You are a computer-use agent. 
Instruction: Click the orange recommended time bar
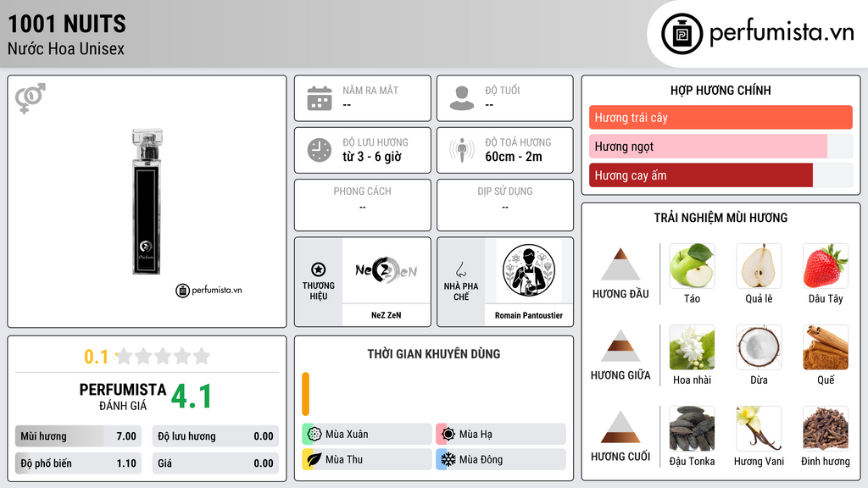305,394
